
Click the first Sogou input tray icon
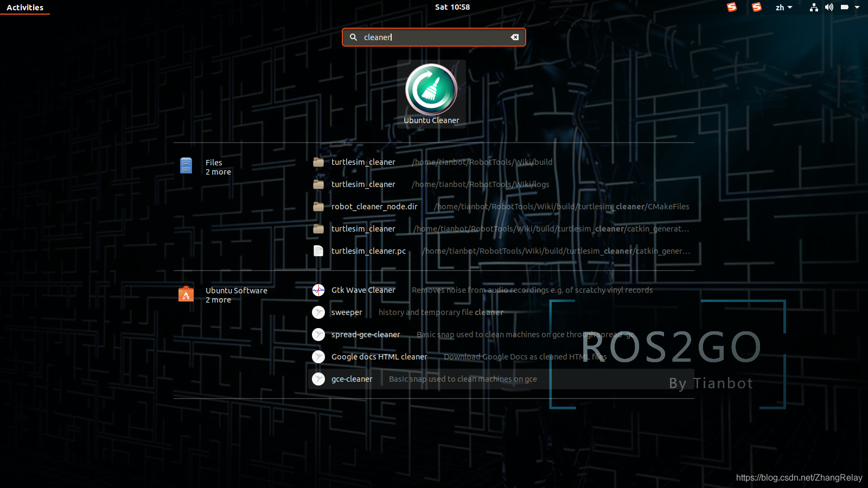[x=732, y=7]
